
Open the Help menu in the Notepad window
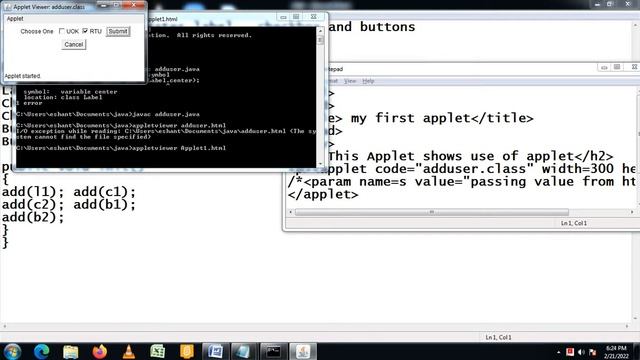click(368, 81)
